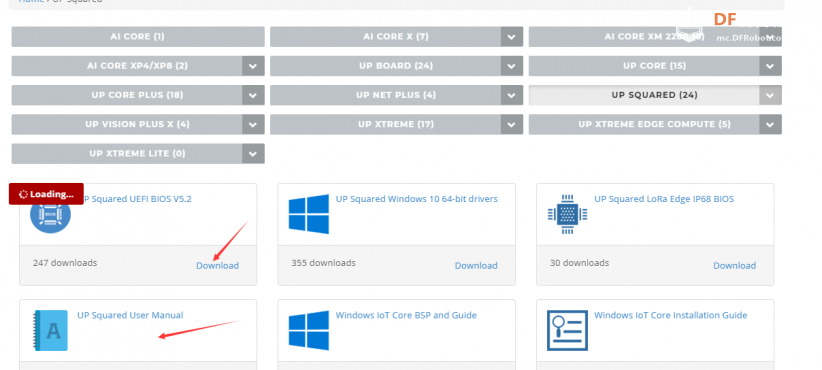Select the UP XTREME LITE (0) category
This screenshot has width=822, height=370.
pyautogui.click(x=127, y=154)
